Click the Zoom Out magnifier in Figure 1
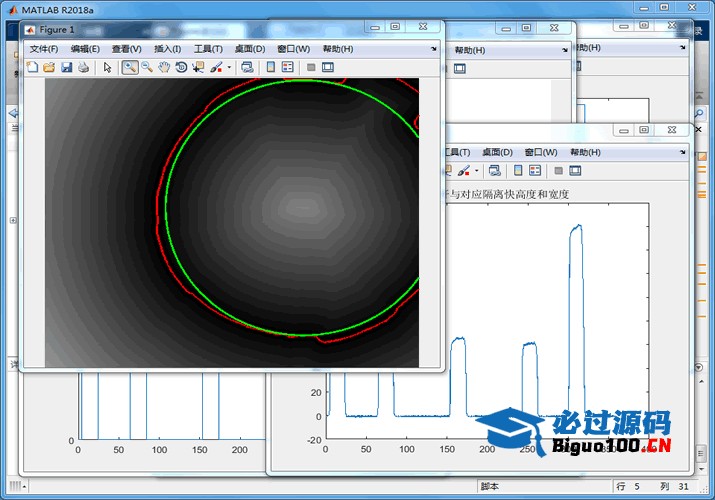Screen dimensions: 715x500 click(x=147, y=67)
